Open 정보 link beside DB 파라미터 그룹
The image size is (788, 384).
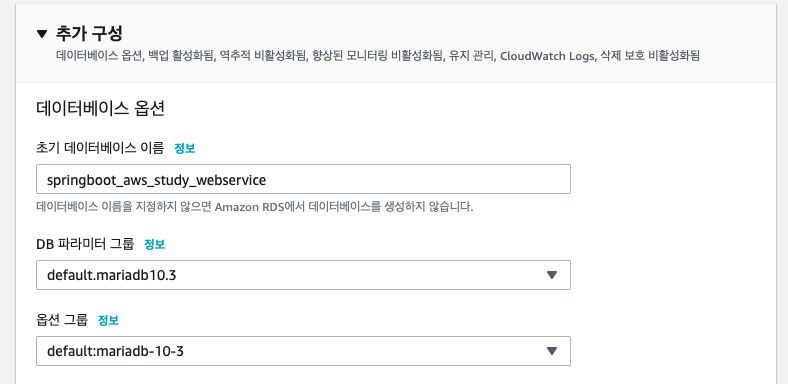click(x=154, y=244)
